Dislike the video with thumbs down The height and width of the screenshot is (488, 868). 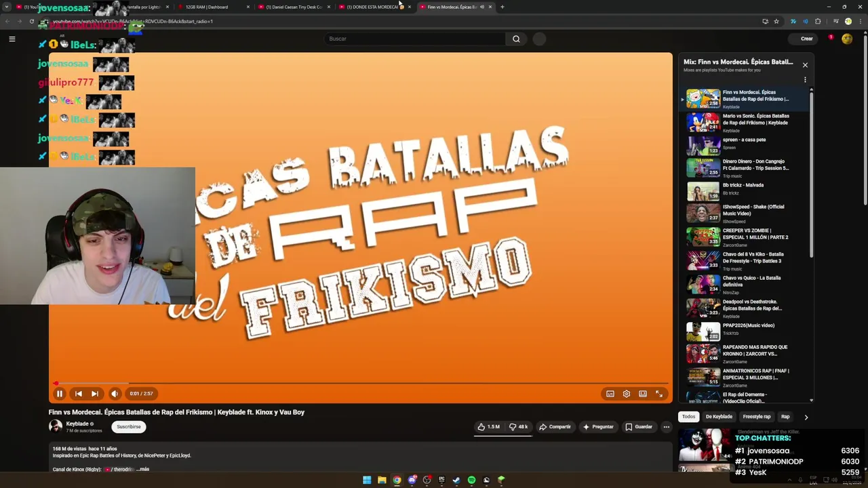tap(519, 426)
